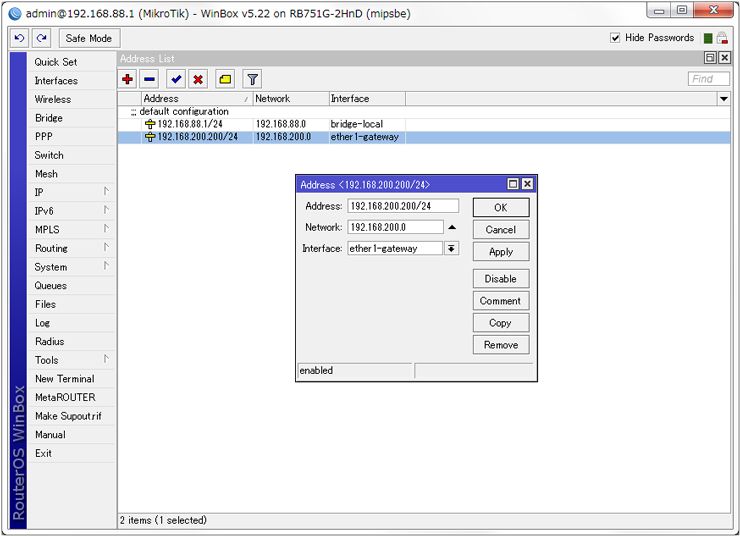Click the Undo arrow icon
This screenshot has height=536, width=740.
click(x=19, y=38)
